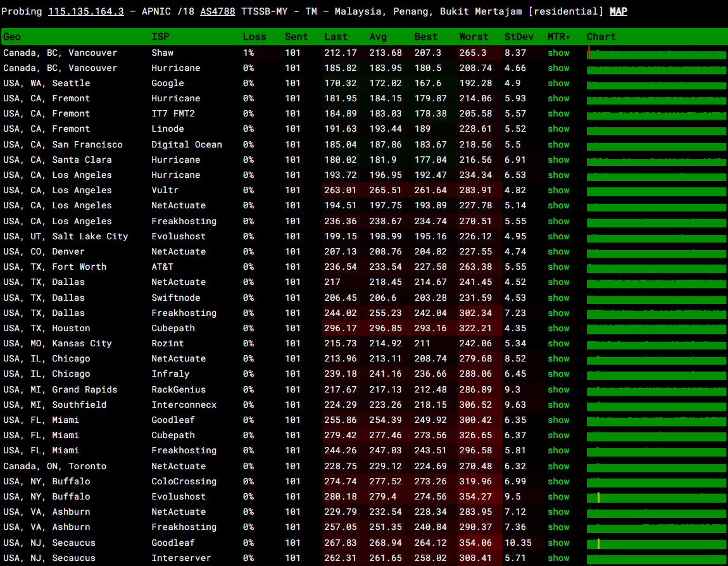Show MTR for Chicago Infraly row
Viewport: 728px width, 566px height.
point(558,375)
